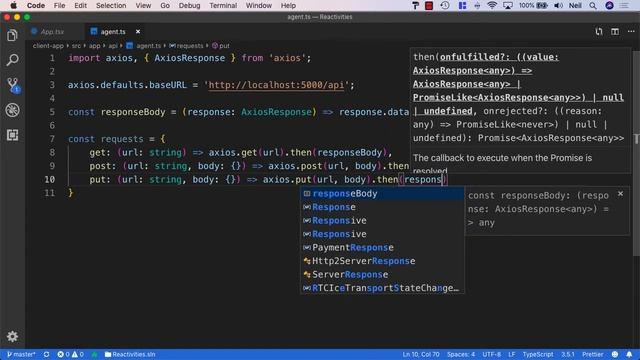
Task: Open the Terminal menu
Action: pyautogui.click(x=223, y=5)
